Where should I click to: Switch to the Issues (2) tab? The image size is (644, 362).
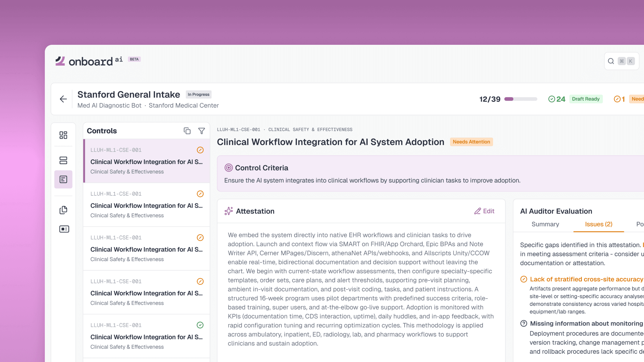598,224
